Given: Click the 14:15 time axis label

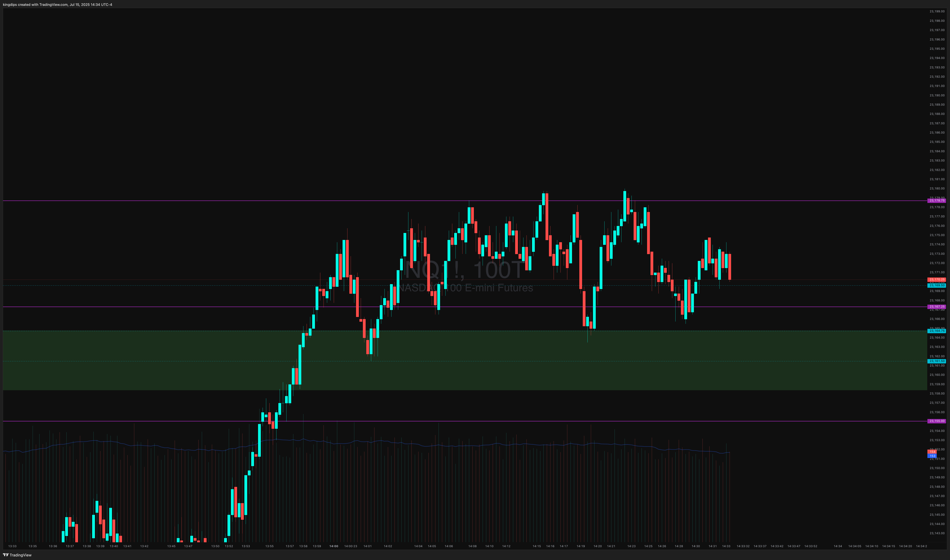Looking at the screenshot, I should [537, 546].
